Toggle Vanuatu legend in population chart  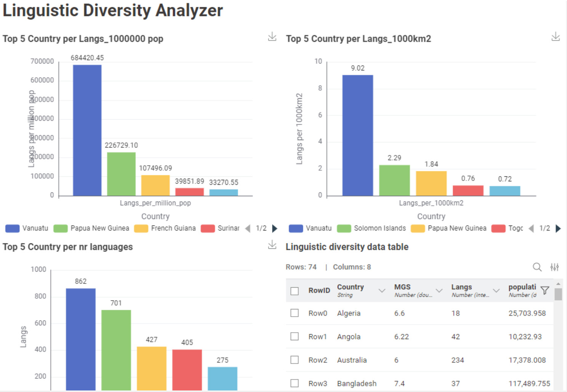(x=27, y=228)
